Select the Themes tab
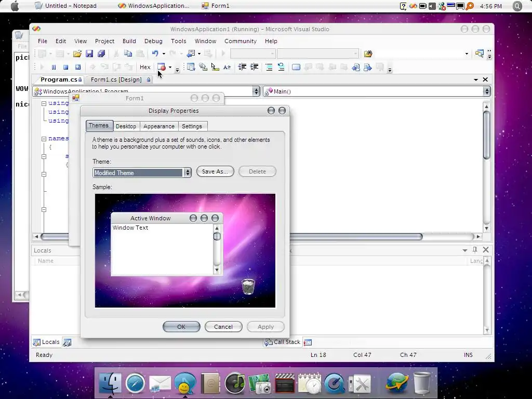Image resolution: width=532 pixels, height=399 pixels. click(98, 126)
